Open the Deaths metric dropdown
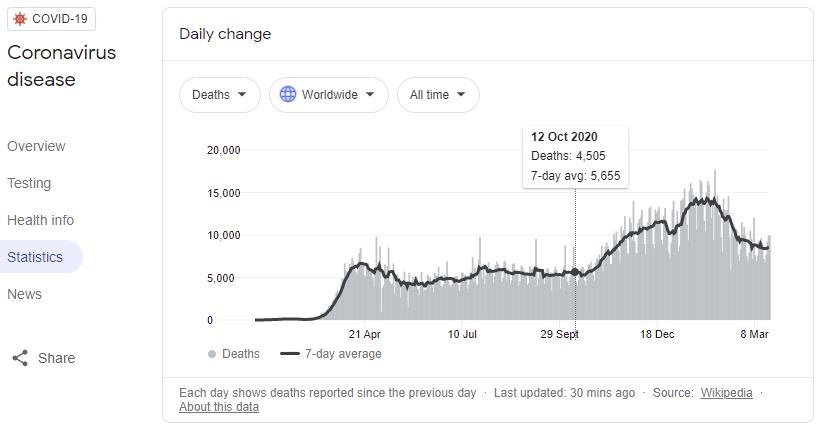The image size is (826, 433). (220, 95)
